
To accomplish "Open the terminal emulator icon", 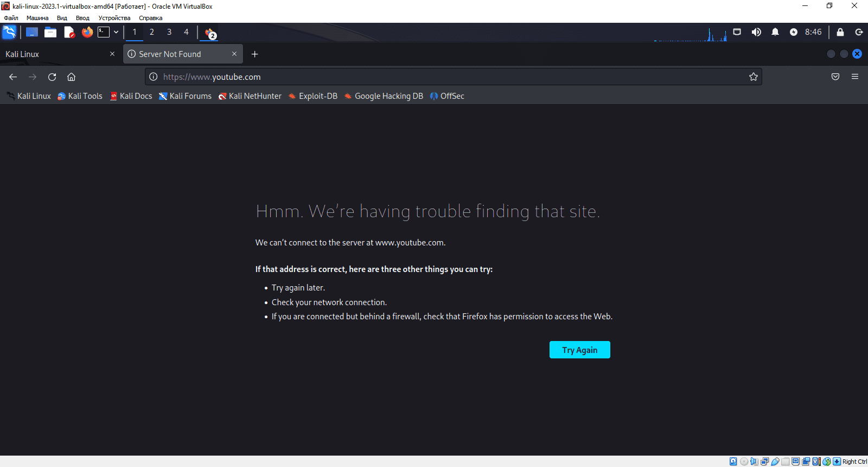I will (104, 32).
